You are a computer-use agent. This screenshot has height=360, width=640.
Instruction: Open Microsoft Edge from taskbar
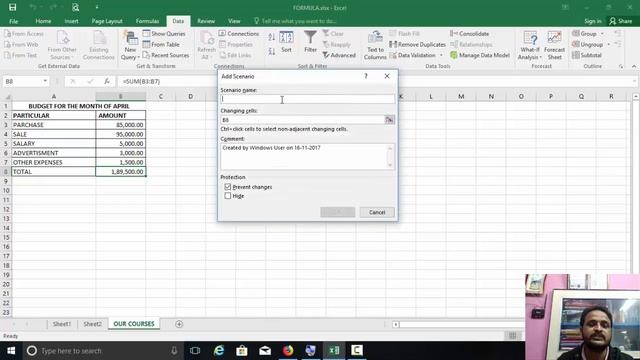click(x=219, y=351)
